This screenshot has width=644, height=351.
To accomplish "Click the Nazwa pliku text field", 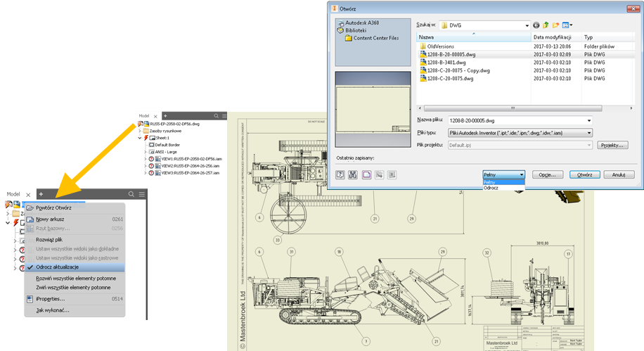I will point(517,120).
